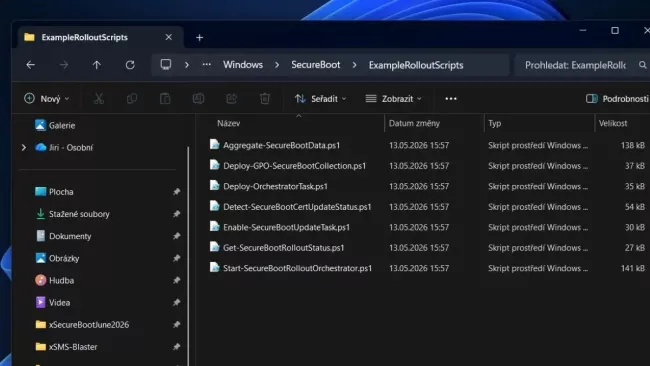This screenshot has width=650, height=366.
Task: Unpin Plocha using its pin icon
Action: point(177,192)
